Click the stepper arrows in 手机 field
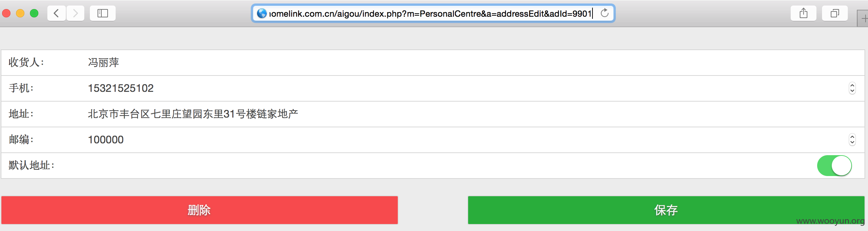Viewport: 868px width, 231px height. coord(852,88)
